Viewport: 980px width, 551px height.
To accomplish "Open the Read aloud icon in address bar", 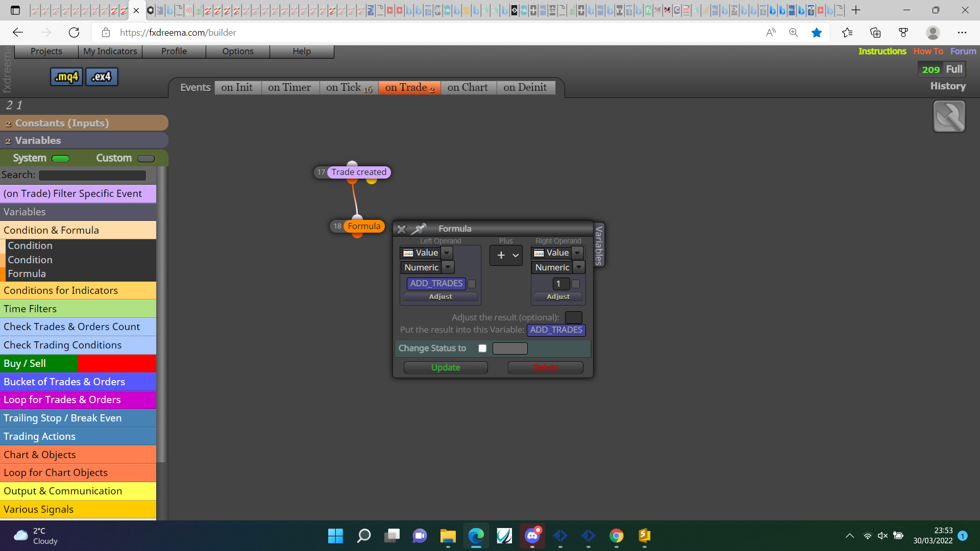I will 771,33.
